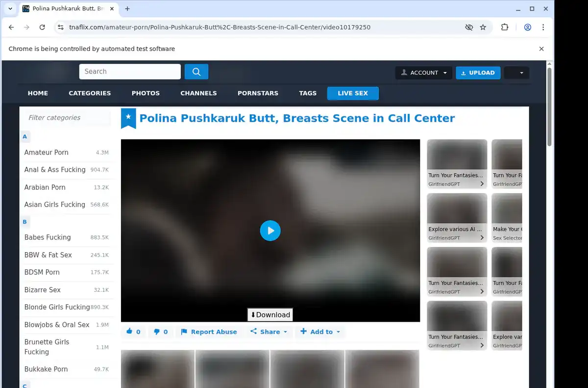Image resolution: width=588 pixels, height=388 pixels.
Task: Focus the Filter categories field
Action: (x=67, y=118)
